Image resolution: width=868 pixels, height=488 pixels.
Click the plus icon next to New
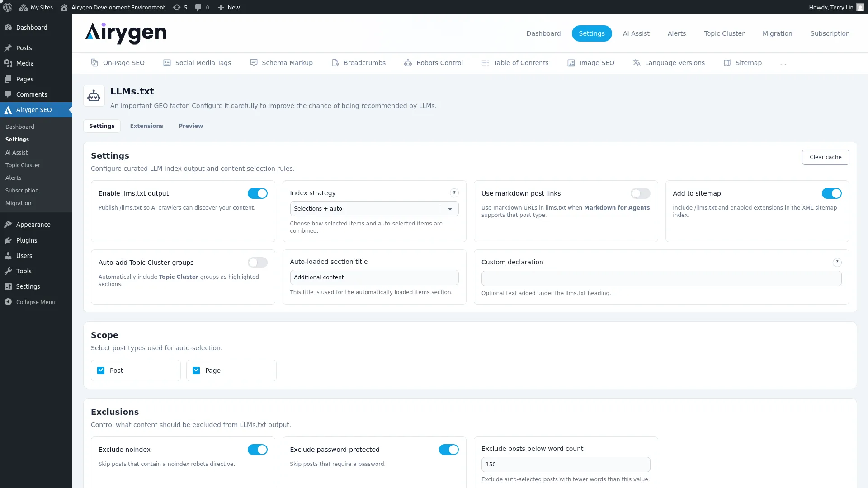221,7
